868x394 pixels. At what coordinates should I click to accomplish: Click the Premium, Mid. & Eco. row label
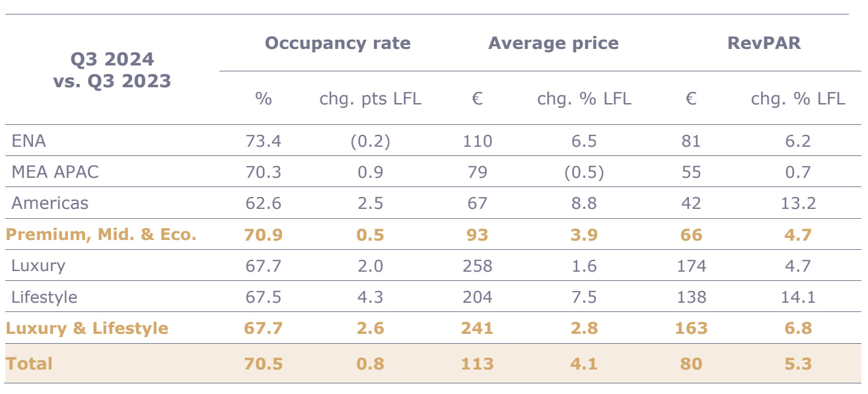[101, 235]
